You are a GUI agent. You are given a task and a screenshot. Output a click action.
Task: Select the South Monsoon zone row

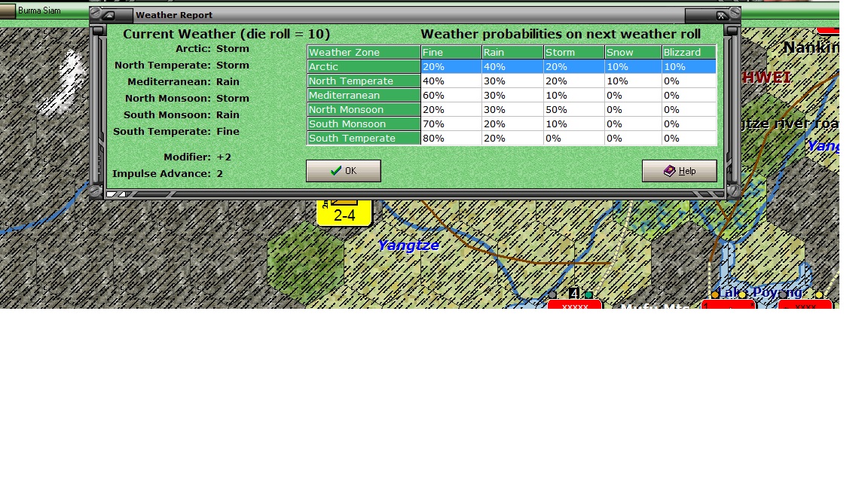tap(512, 124)
